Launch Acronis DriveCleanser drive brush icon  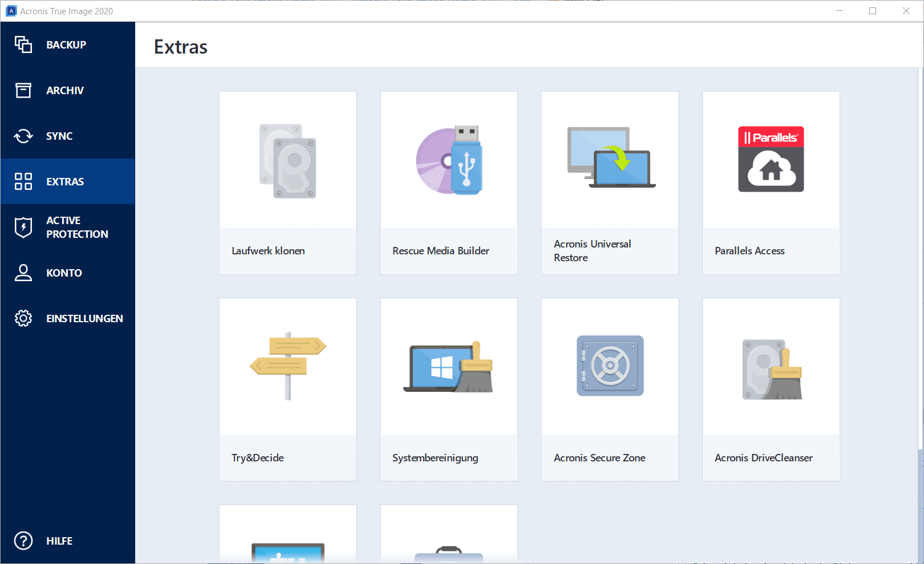click(x=771, y=369)
